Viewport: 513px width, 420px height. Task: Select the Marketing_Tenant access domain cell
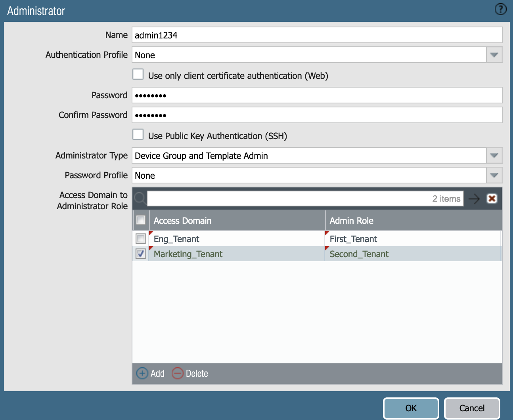point(237,254)
